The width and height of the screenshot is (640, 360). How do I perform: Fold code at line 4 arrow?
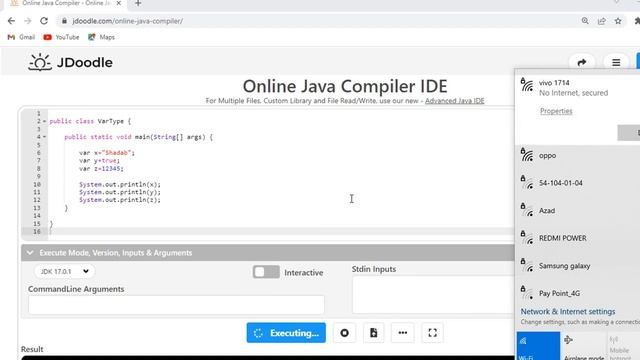44,137
